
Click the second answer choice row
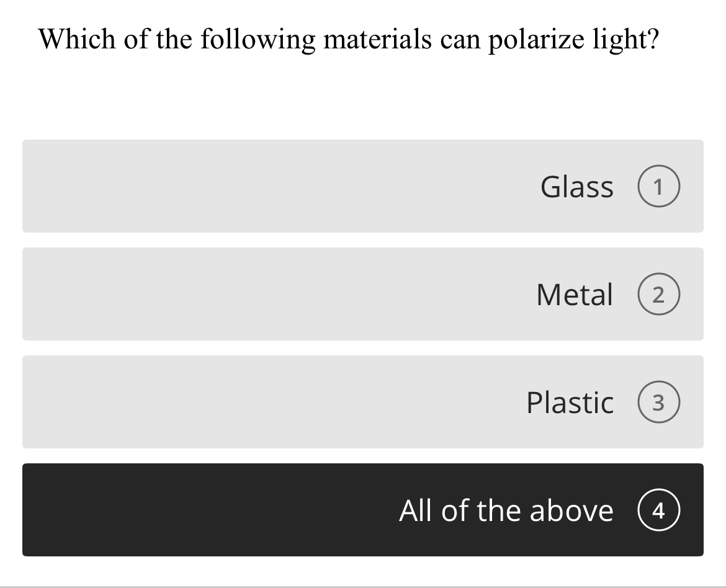(x=362, y=294)
